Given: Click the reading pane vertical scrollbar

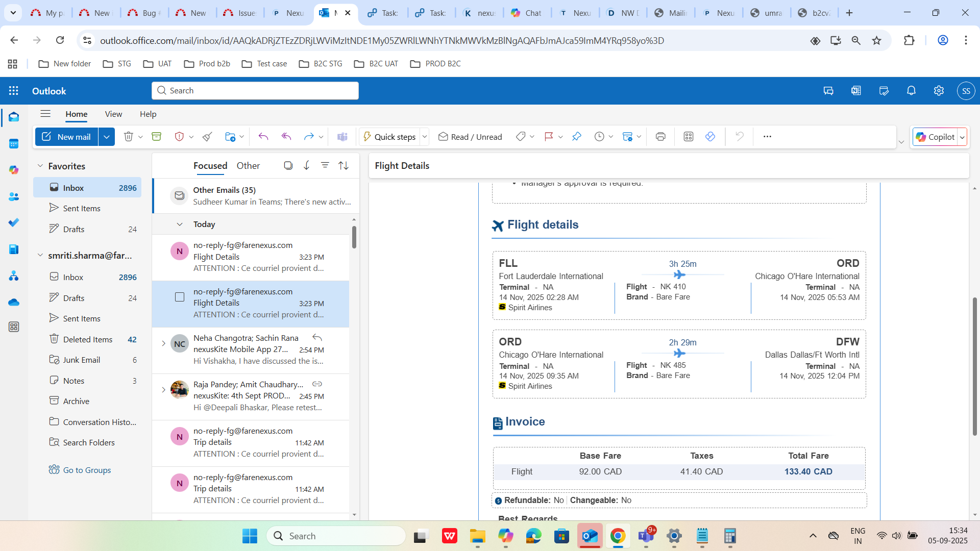Looking at the screenshot, I should pos(974,366).
